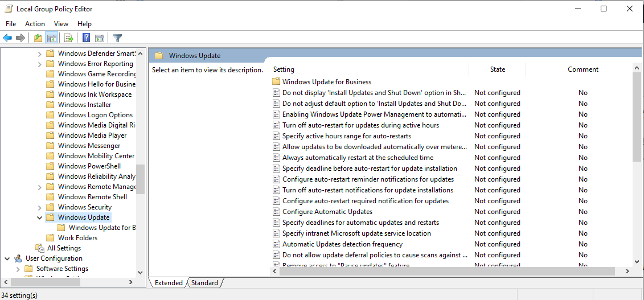This screenshot has width=644, height=300.
Task: Sort by the State column header
Action: point(497,69)
